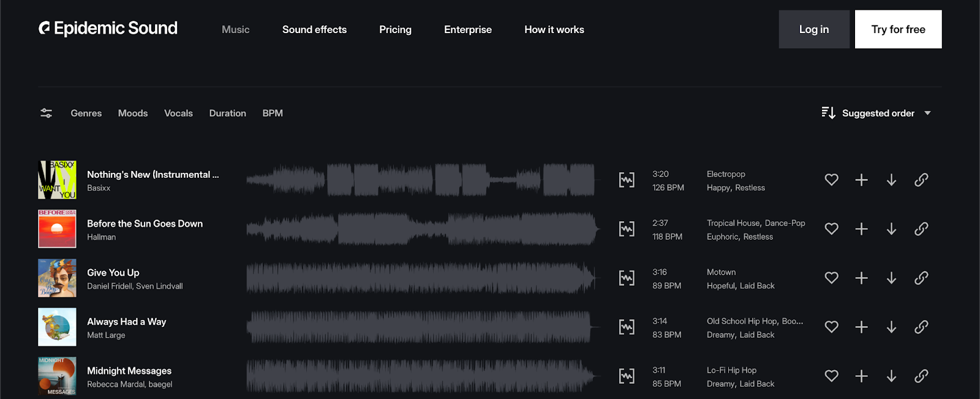Viewport: 980px width, 399px height.
Task: Open the Sound effects page
Action: click(314, 29)
